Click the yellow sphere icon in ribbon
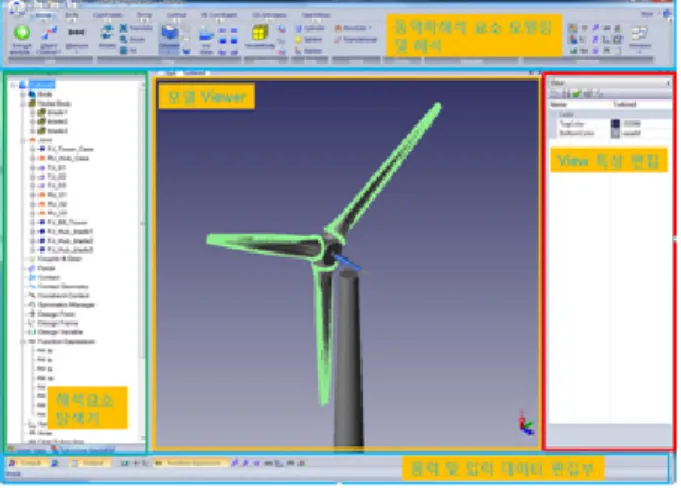 click(298, 40)
